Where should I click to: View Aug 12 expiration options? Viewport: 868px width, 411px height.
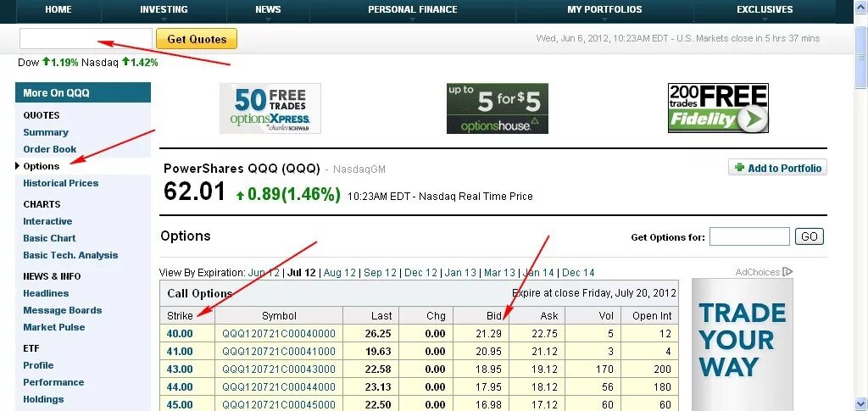339,273
